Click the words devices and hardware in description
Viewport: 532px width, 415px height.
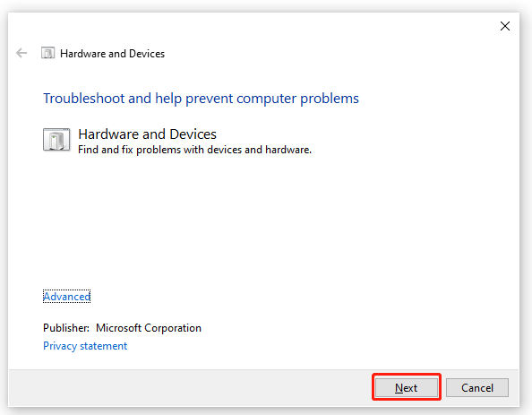pos(259,150)
